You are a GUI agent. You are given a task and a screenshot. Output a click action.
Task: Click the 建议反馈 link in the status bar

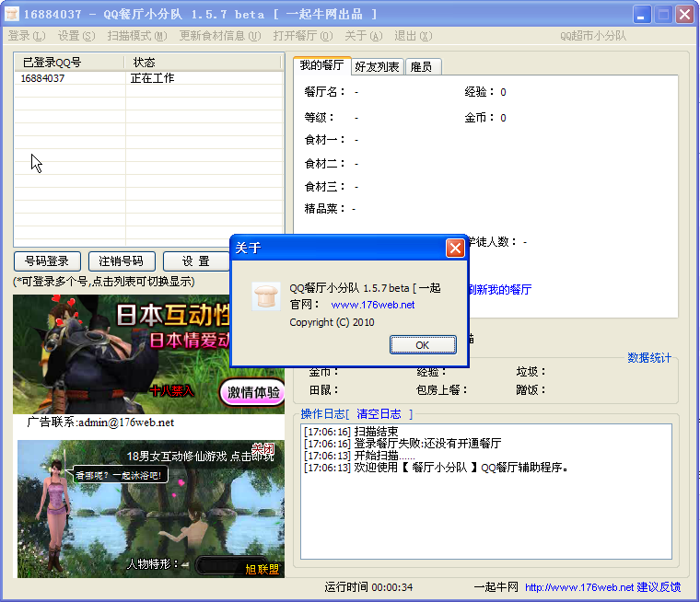[x=659, y=587]
